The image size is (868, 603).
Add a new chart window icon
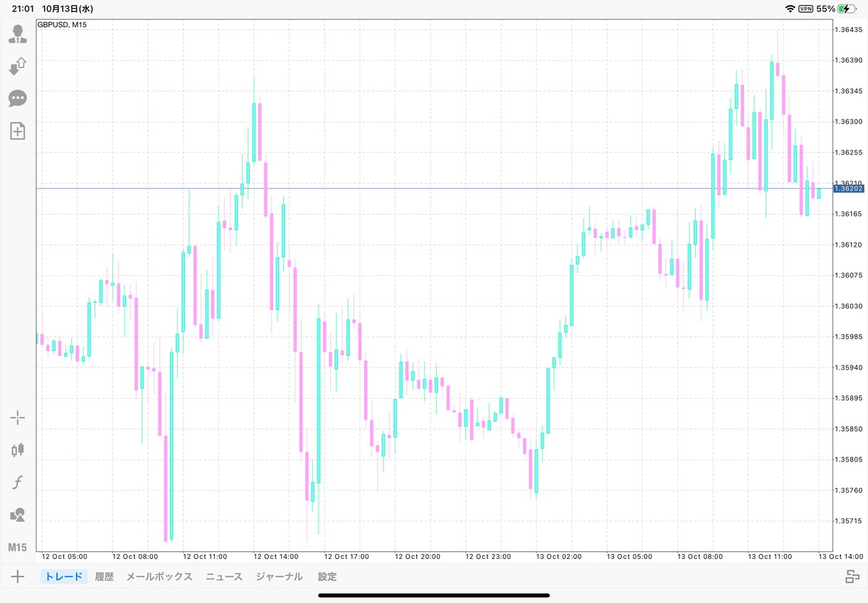coord(18,131)
